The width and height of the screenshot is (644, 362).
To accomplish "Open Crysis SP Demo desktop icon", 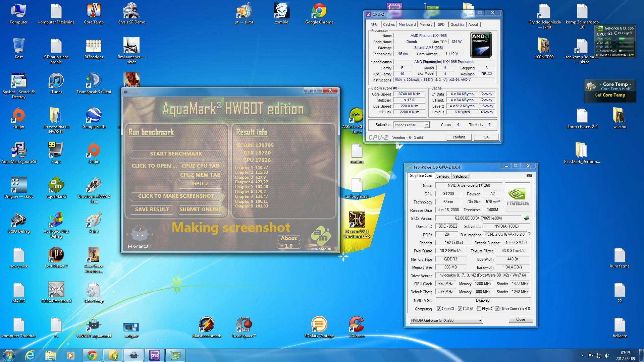I will [131, 13].
